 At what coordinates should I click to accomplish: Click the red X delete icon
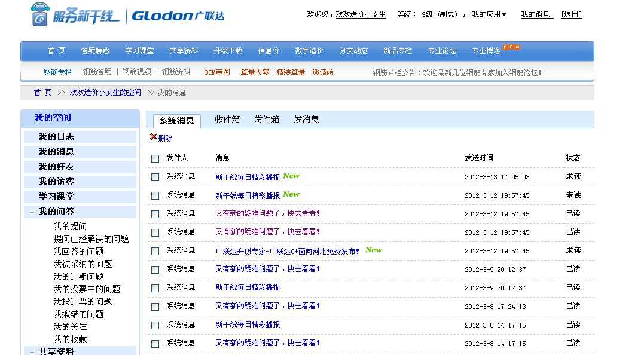[x=153, y=137]
